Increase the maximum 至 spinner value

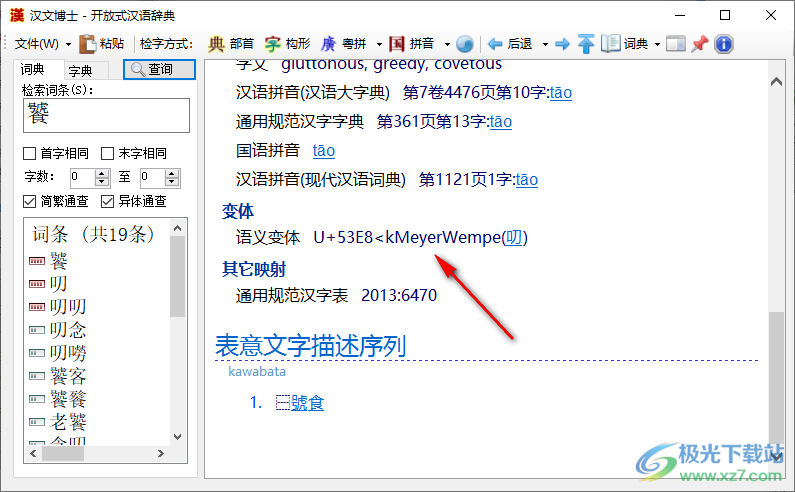[172, 173]
